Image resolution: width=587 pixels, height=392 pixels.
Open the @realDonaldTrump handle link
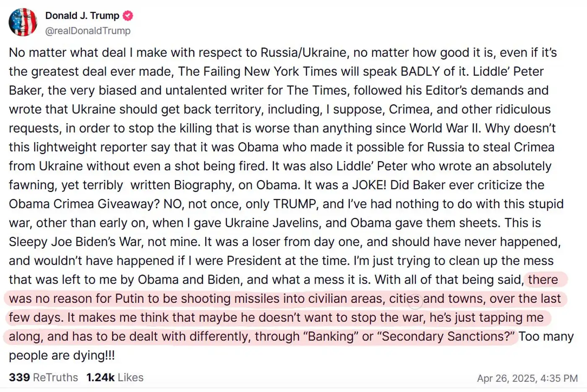[x=88, y=31]
